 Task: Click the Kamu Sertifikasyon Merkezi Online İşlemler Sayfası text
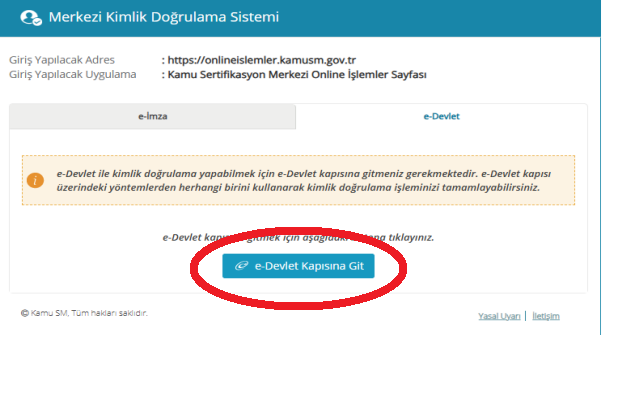297,75
